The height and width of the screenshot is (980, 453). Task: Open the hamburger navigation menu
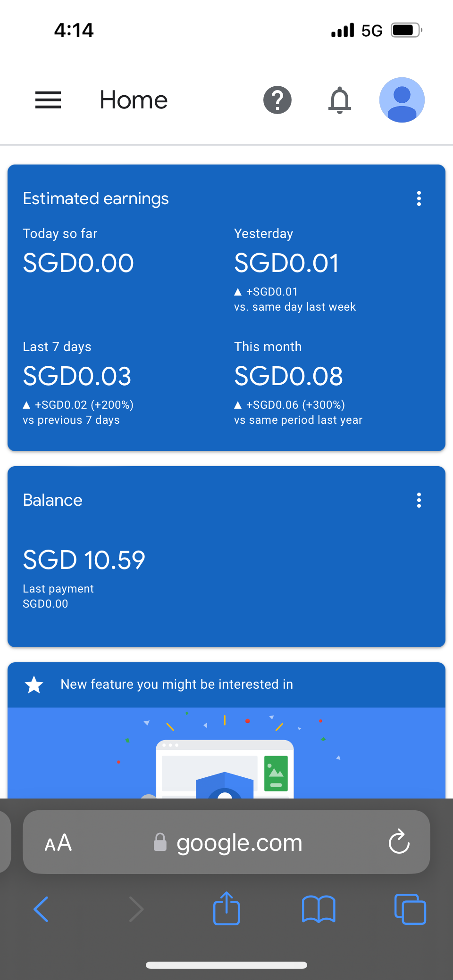(48, 100)
